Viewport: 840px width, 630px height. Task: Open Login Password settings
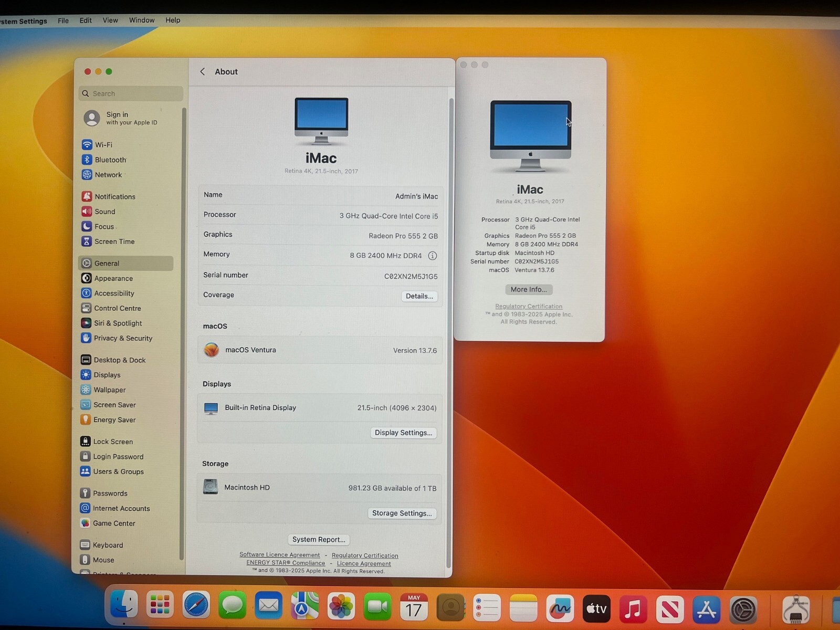[x=112, y=456]
